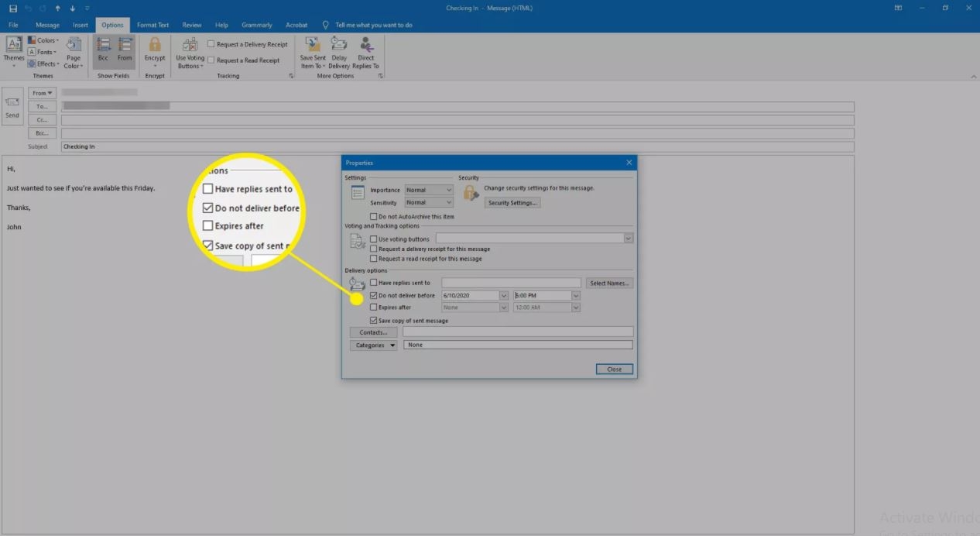Check delivery receipt for this message option

(374, 249)
